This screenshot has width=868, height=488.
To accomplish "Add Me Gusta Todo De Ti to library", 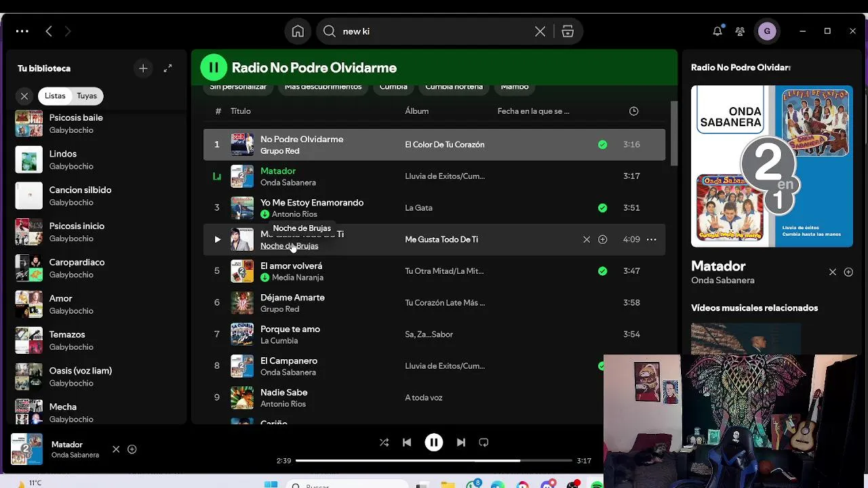I will point(602,239).
